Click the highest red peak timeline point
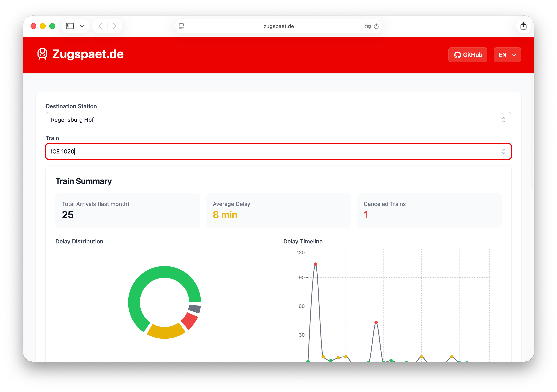Viewport: 557px width, 392px height. point(315,264)
